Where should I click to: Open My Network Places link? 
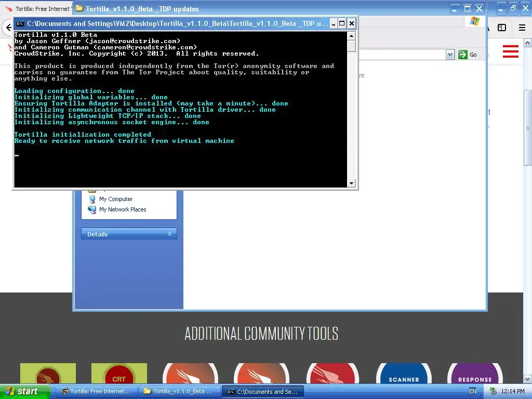pos(123,210)
